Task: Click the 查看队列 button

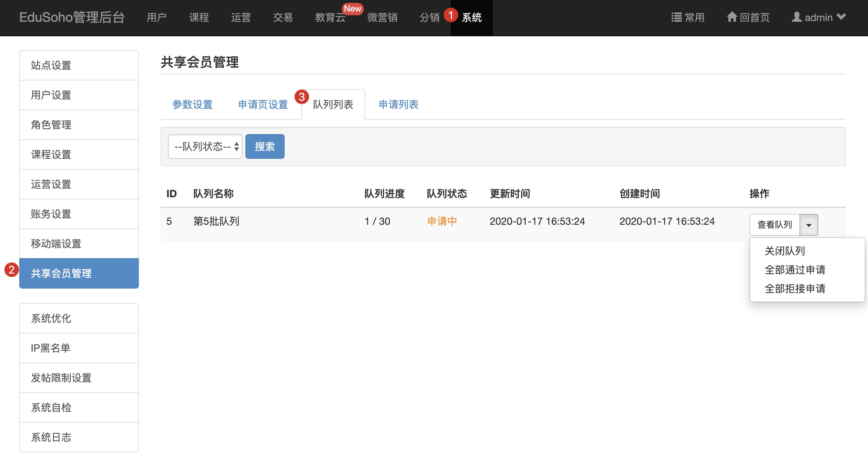Action: pos(774,225)
